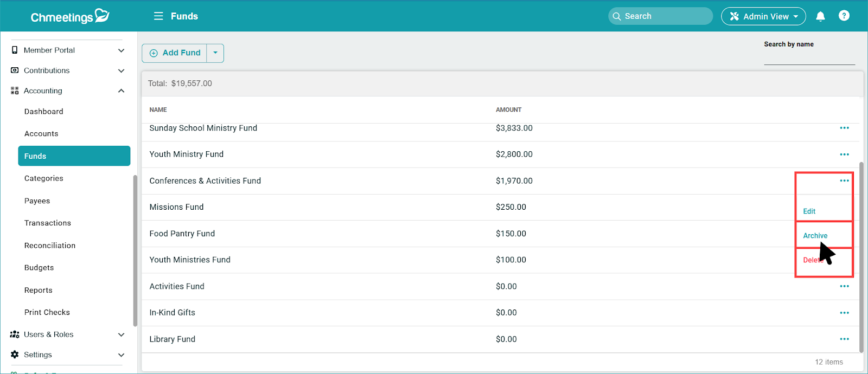Image resolution: width=868 pixels, height=374 pixels.
Task: Click the Add Fund button
Action: pos(175,53)
